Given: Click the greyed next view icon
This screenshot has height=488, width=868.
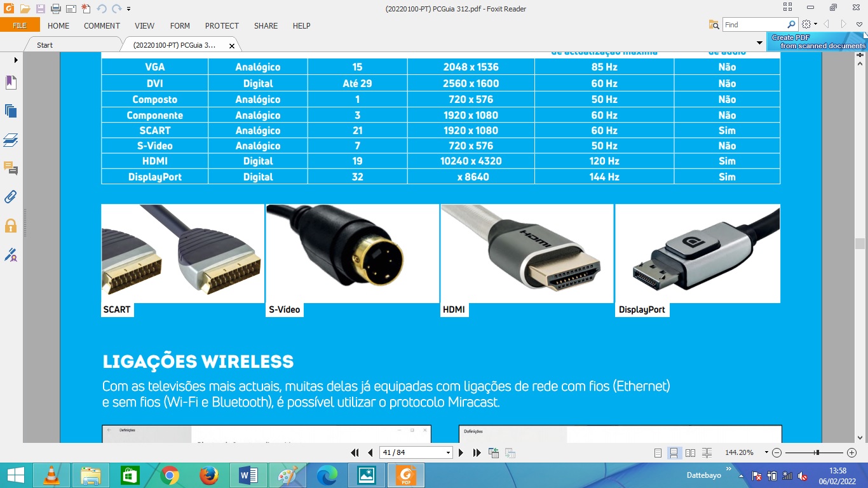Looking at the screenshot, I should click(510, 452).
